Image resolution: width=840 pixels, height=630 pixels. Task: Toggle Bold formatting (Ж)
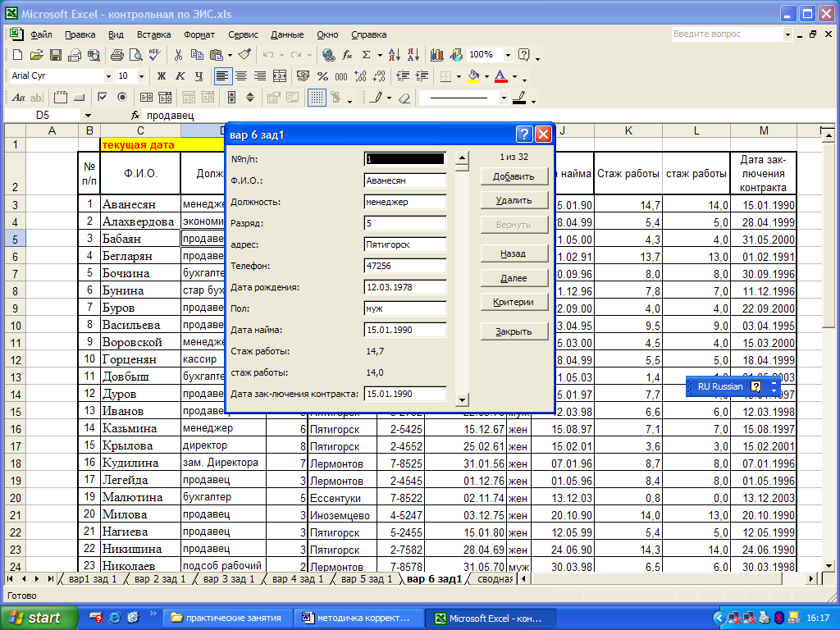point(161,76)
